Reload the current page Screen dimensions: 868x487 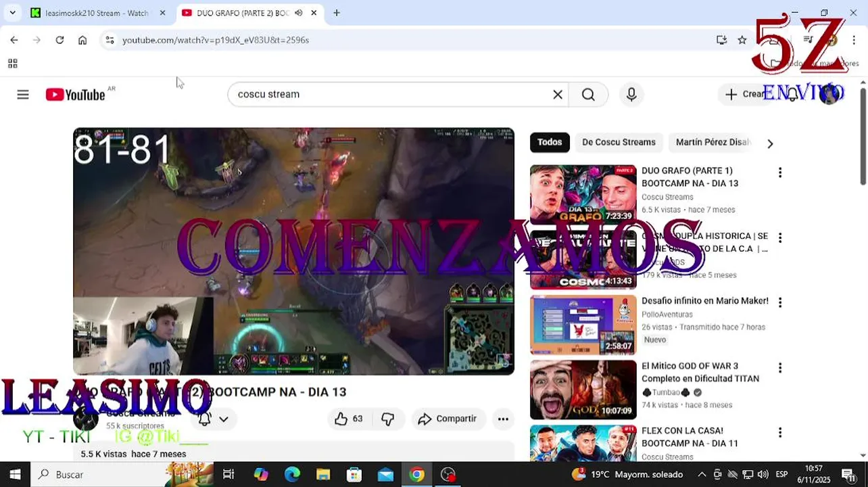point(59,40)
